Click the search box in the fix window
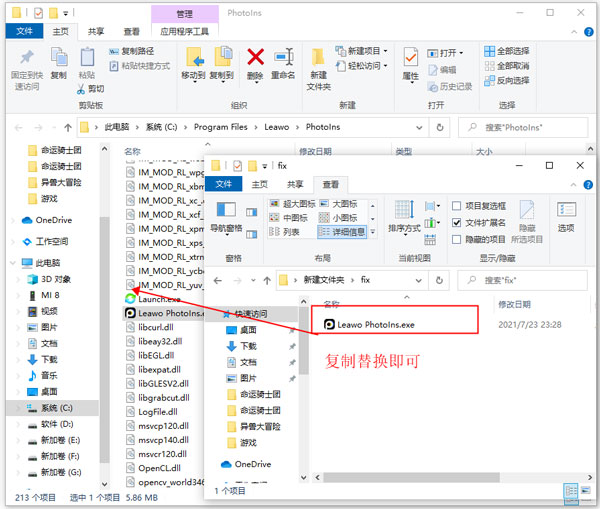 522,281
